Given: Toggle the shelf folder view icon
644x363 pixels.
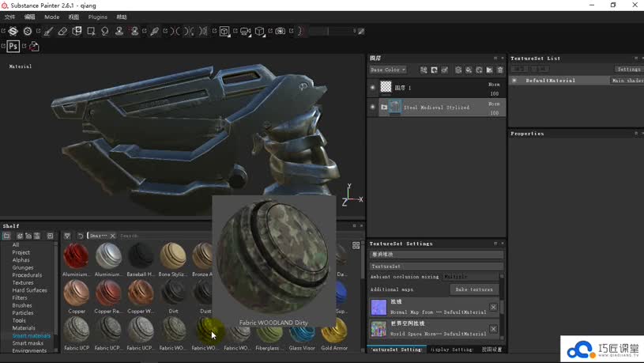Looking at the screenshot, I should click(x=6, y=236).
